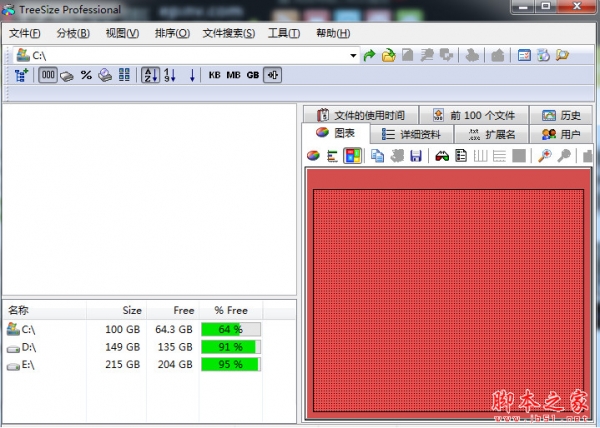The image size is (600, 428).
Task: Click the Size column header
Action: point(117,310)
